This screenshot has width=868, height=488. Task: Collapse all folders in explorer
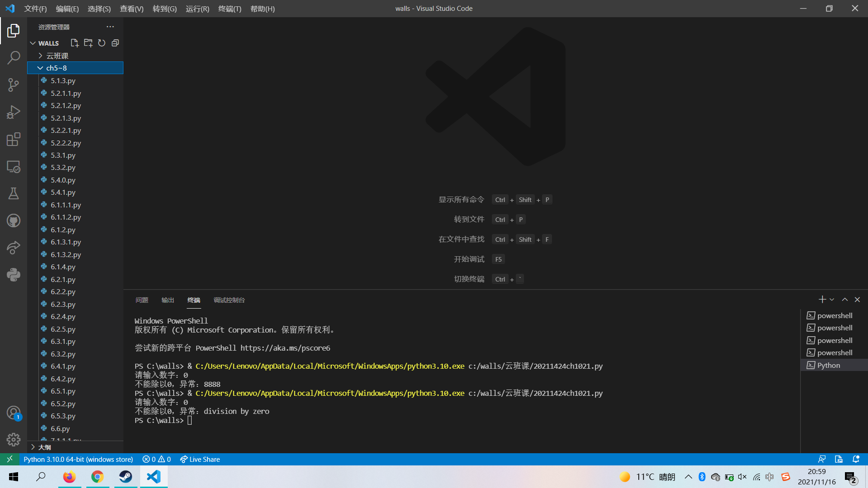[x=115, y=43]
